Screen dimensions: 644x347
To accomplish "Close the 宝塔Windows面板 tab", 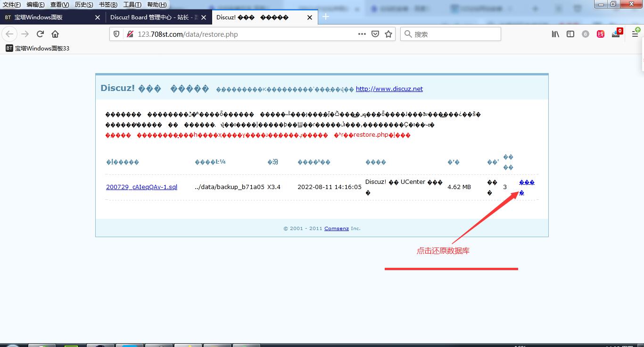I will 98,17.
